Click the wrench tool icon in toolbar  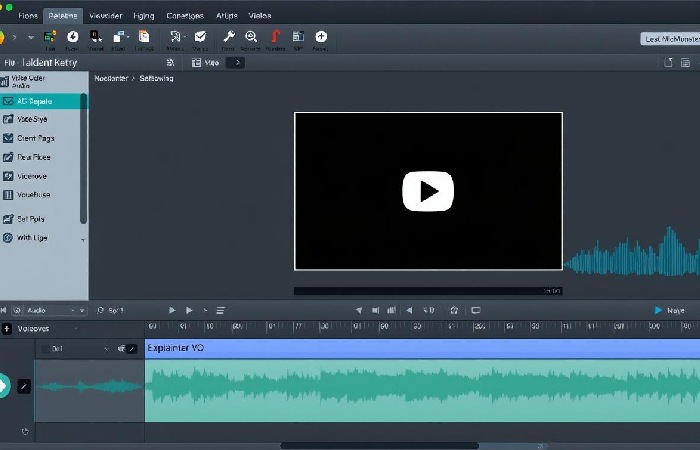(x=228, y=37)
